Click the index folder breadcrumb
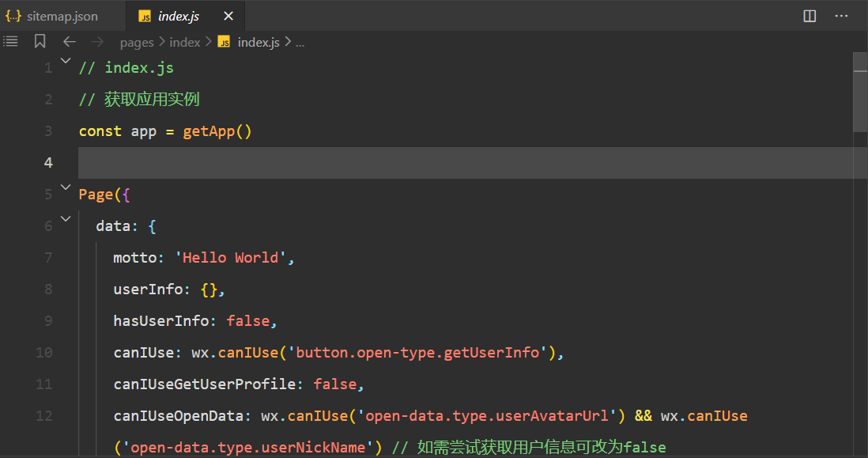 coord(185,43)
